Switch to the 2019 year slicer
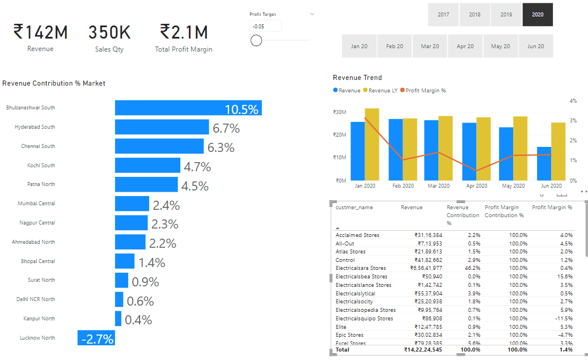Screen dimensions: 588x364 click(x=506, y=15)
